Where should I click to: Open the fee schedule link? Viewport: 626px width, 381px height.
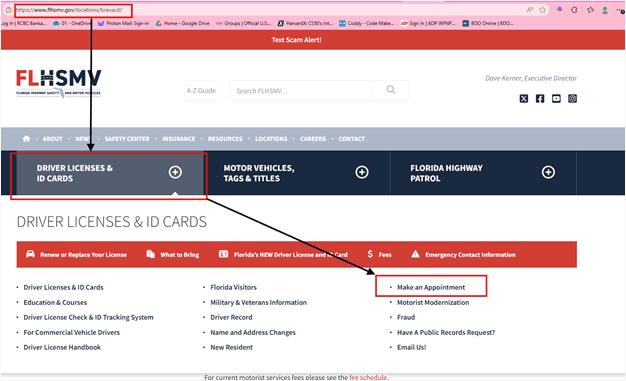(x=368, y=377)
